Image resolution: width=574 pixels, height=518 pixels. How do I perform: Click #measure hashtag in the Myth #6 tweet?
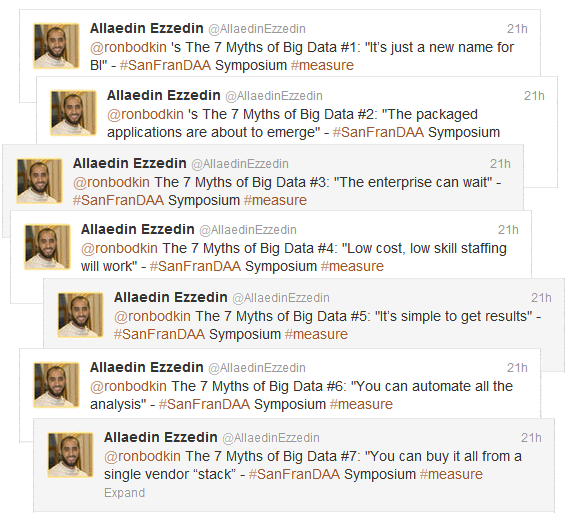[361, 404]
